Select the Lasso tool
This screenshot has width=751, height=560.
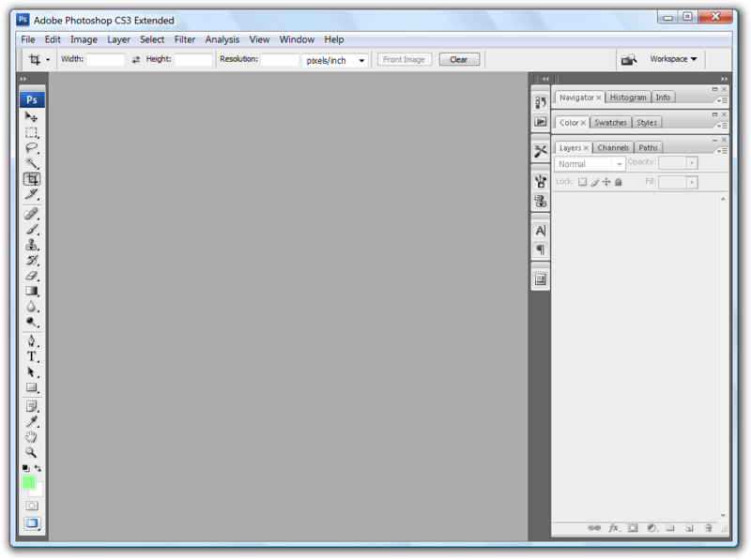tap(32, 148)
